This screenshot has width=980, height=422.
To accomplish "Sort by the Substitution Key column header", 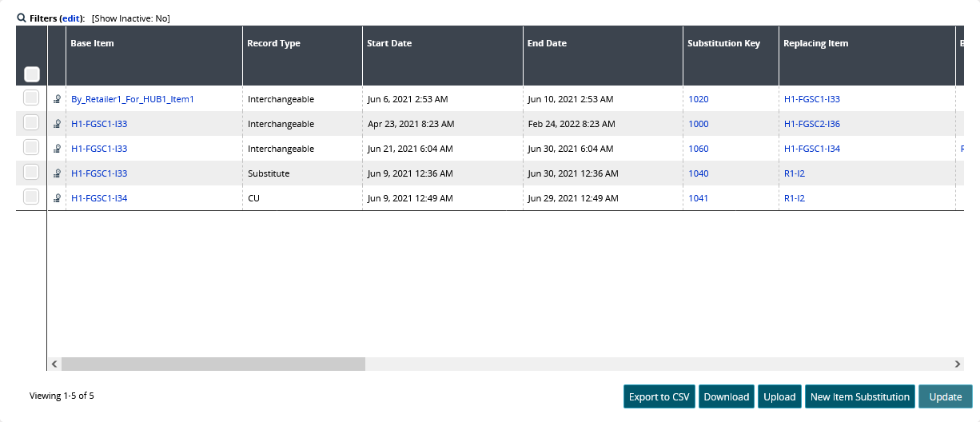I will [x=723, y=43].
